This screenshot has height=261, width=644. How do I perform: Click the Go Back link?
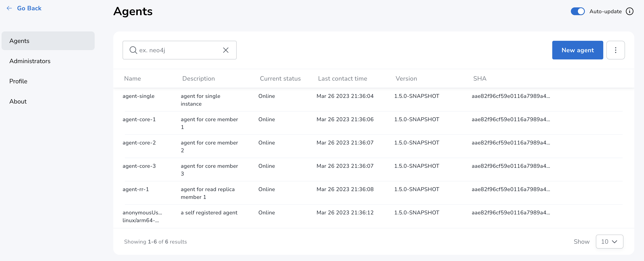pos(29,8)
